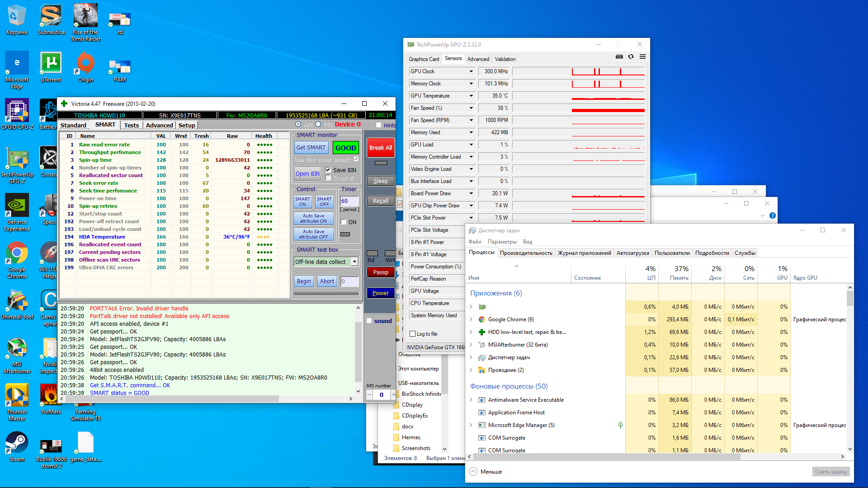Toggle the Save BIN checkbox

[x=328, y=170]
